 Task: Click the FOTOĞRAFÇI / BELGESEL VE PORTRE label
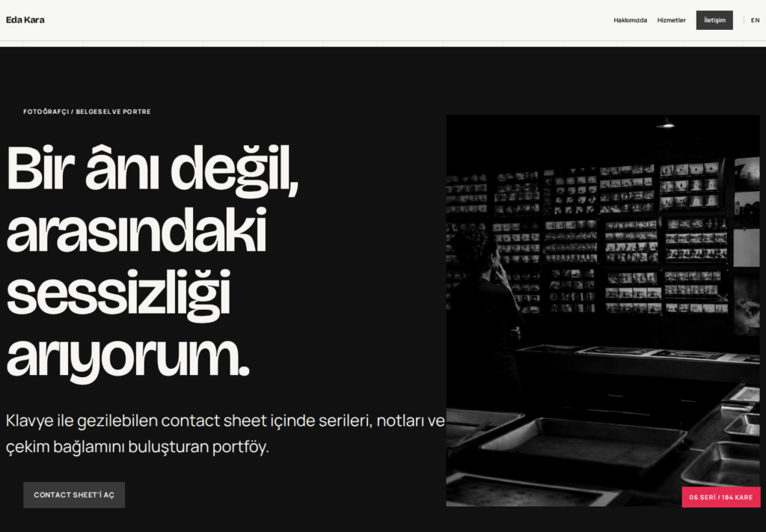pyautogui.click(x=87, y=111)
